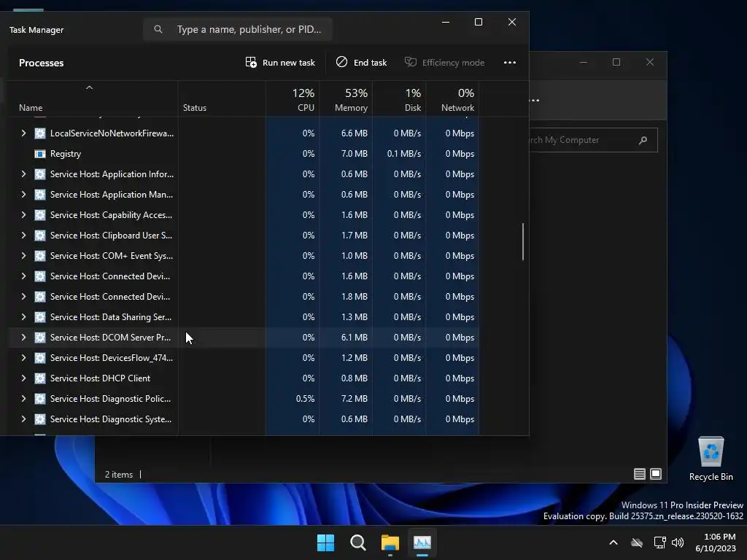747x560 pixels.
Task: Expand Service Host: Application Man... row
Action: (x=23, y=194)
